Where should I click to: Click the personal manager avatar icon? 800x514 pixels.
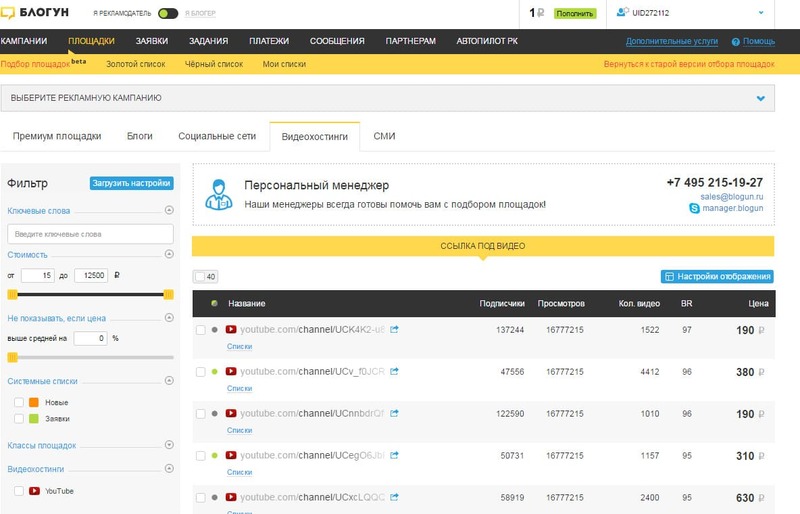217,193
